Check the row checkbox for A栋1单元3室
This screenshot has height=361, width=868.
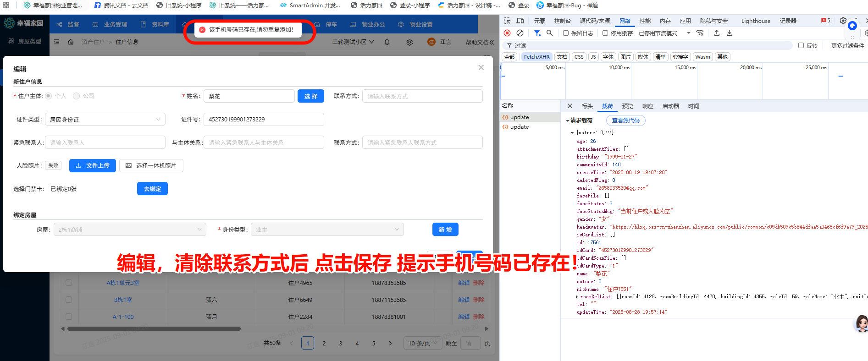69,283
